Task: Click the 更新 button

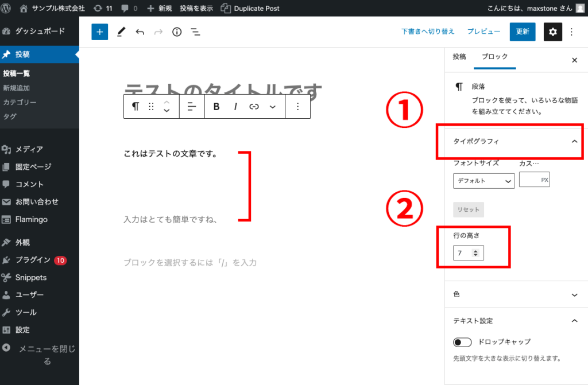Action: (x=522, y=32)
